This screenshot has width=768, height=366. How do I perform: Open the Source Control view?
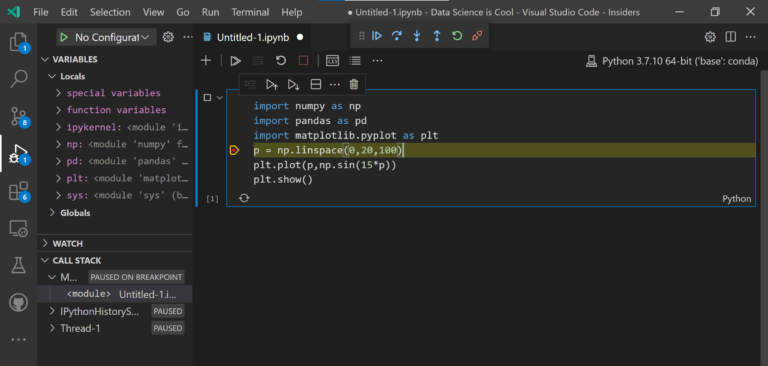[19, 116]
